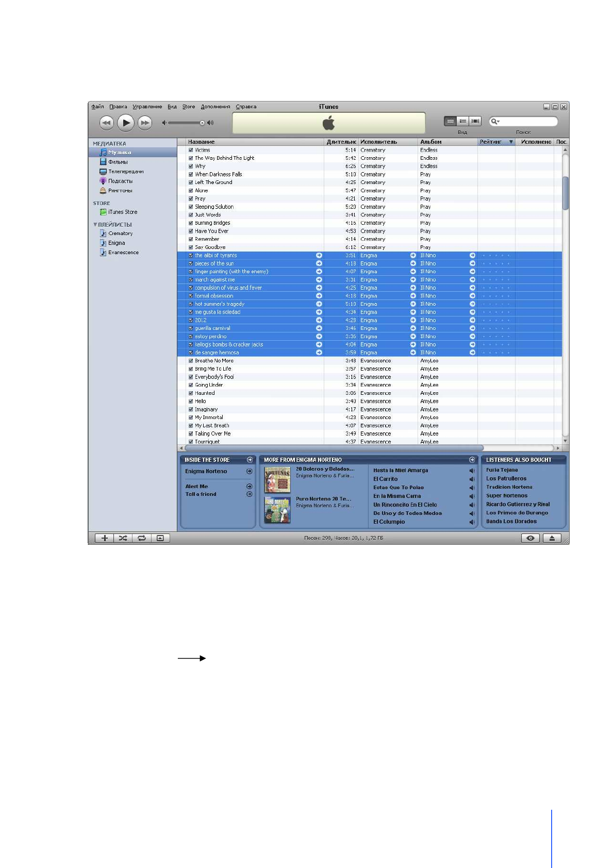Uncheck 'My Immortal' song checkbox
The height and width of the screenshot is (868, 614).
click(x=191, y=418)
